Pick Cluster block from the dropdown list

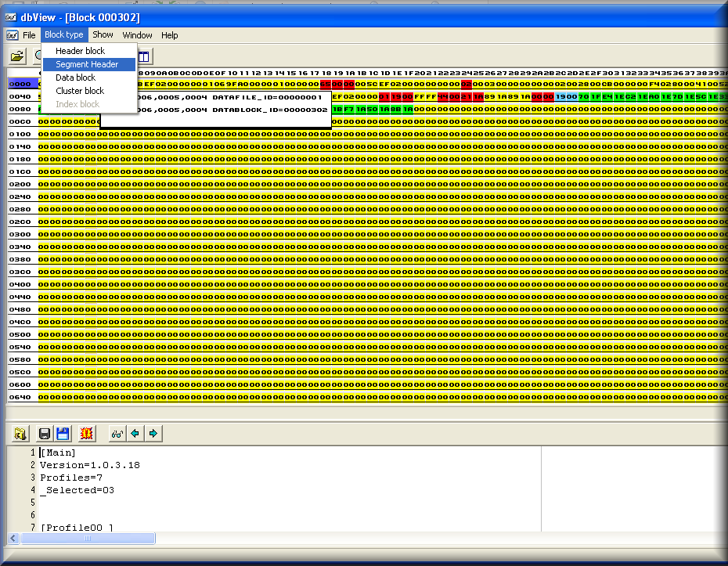[x=80, y=91]
